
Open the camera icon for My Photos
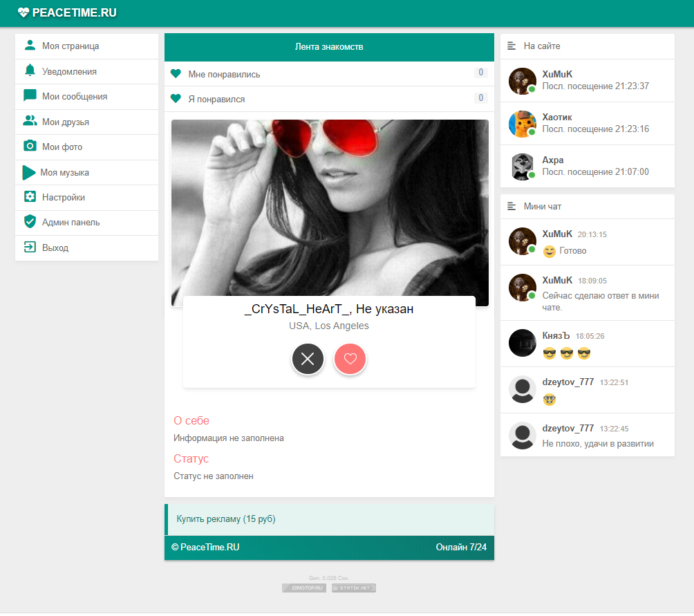[30, 146]
